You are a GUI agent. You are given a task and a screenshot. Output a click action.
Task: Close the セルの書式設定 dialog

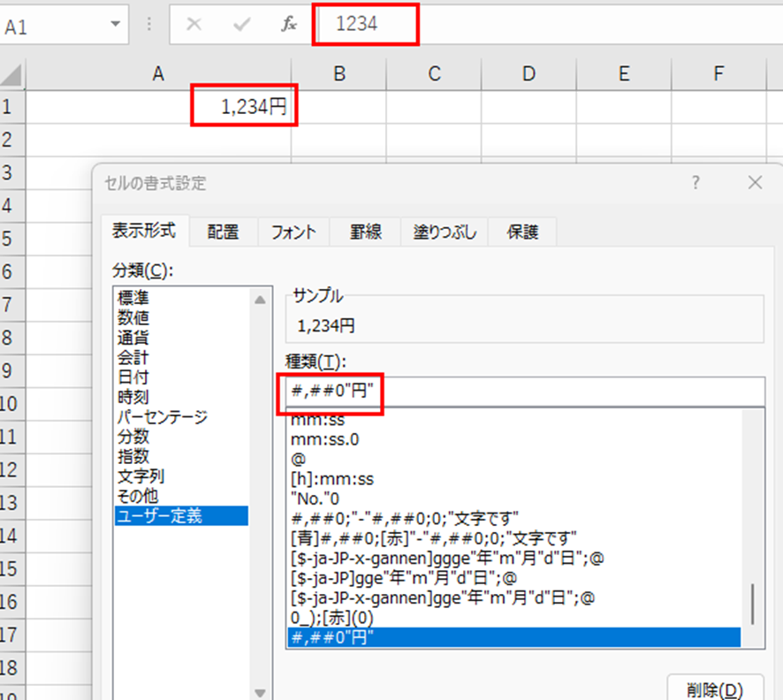754,183
